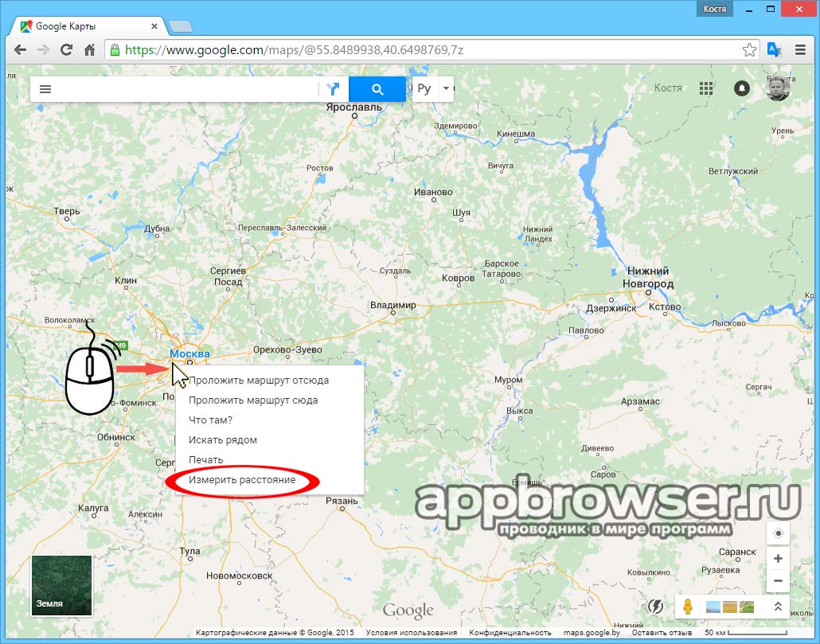Click the Иваново city label

[x=434, y=192]
